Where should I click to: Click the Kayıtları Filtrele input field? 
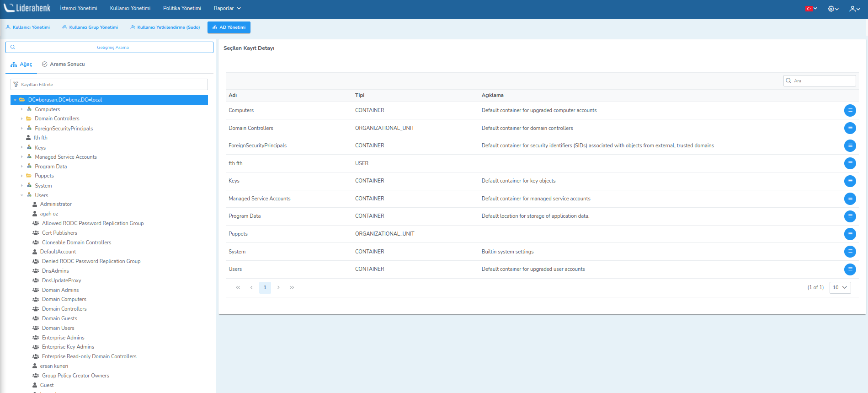(x=110, y=85)
